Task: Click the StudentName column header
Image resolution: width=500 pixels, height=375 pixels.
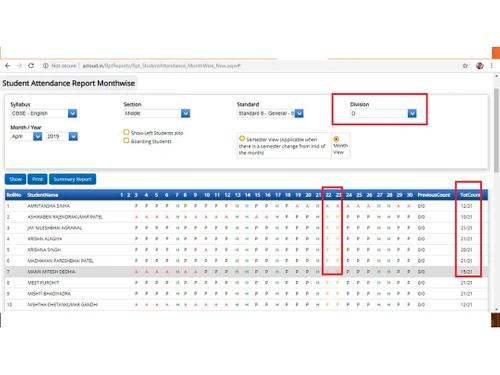Action: (43, 195)
